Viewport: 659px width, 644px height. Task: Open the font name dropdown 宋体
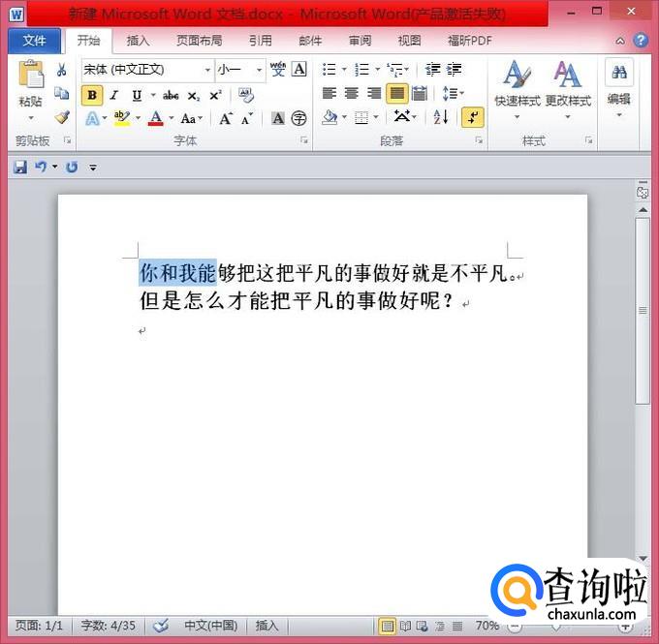click(147, 70)
